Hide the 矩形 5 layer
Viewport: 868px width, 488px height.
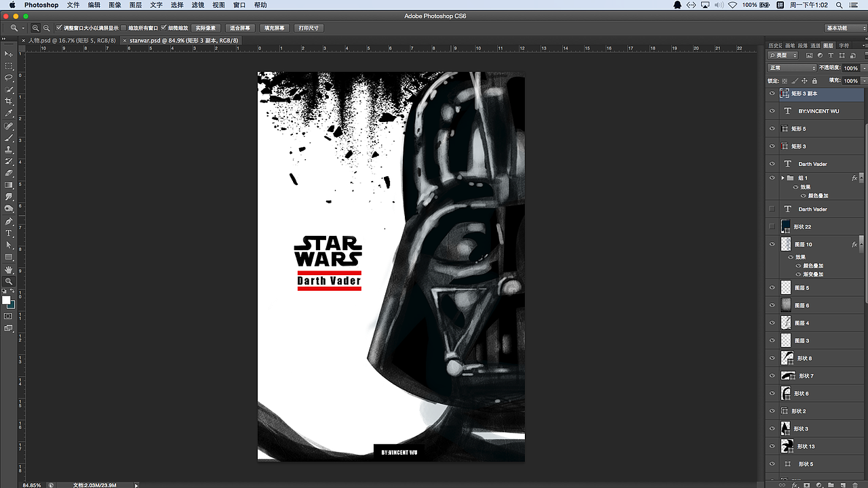click(x=772, y=129)
